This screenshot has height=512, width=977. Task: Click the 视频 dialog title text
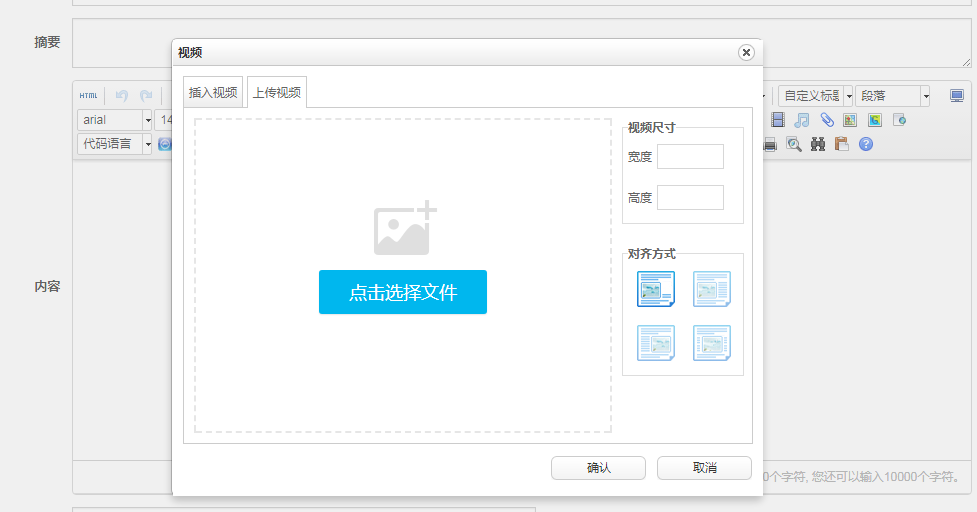(190, 53)
